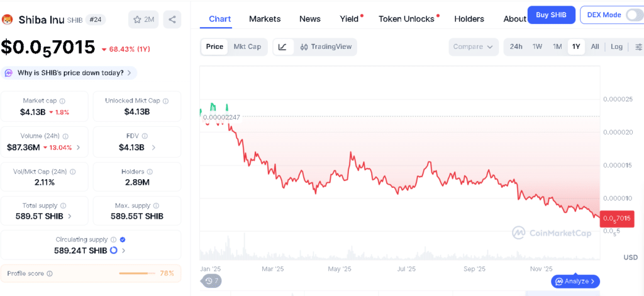Select the Price view toggle
The height and width of the screenshot is (296, 644).
click(x=214, y=47)
